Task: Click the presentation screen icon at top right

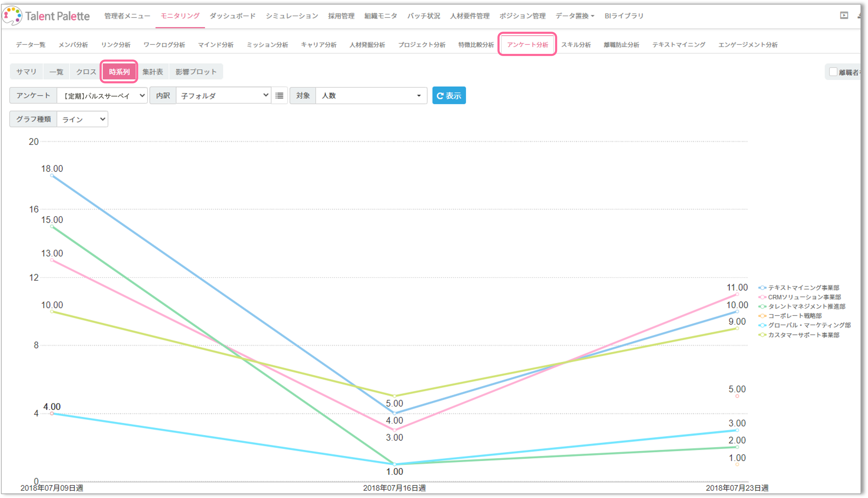Action: tap(844, 15)
